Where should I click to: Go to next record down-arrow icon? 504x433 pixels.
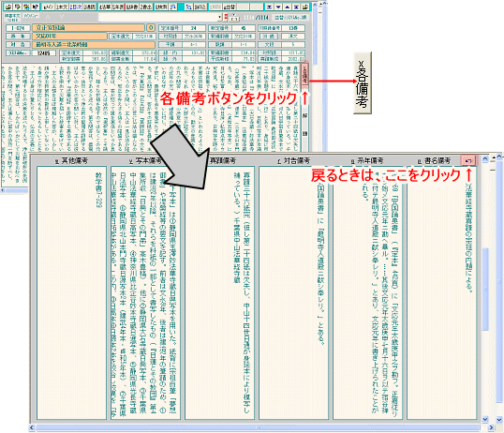coord(278,7)
